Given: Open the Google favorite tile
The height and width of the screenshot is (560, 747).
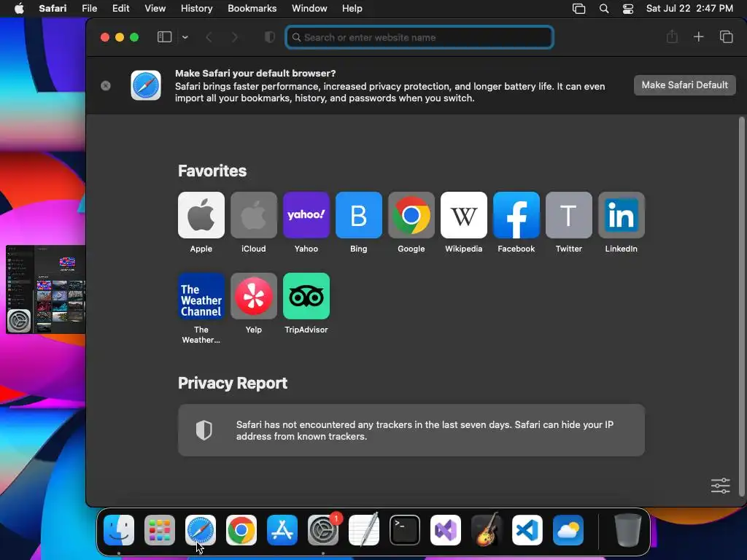Looking at the screenshot, I should tap(411, 215).
